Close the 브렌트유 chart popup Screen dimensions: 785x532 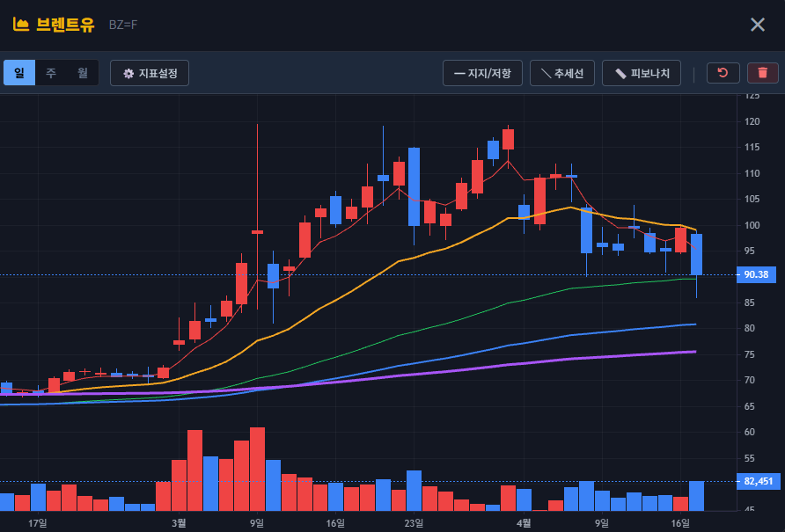click(x=758, y=24)
